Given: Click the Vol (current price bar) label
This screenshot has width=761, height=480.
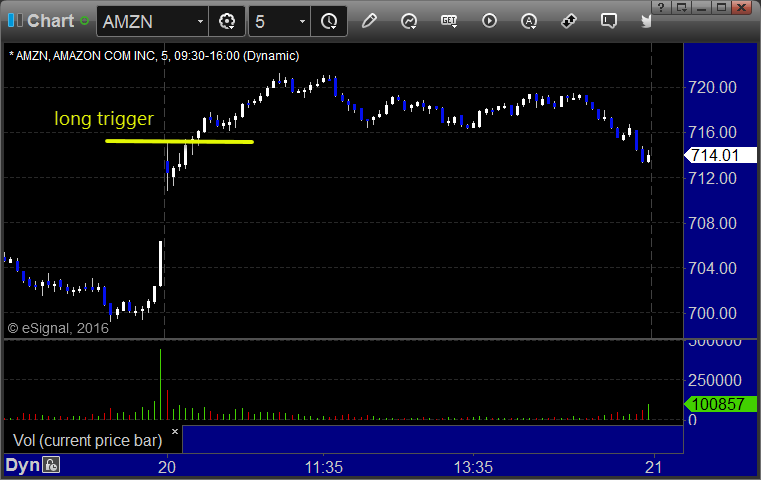Looking at the screenshot, I should coord(87,440).
